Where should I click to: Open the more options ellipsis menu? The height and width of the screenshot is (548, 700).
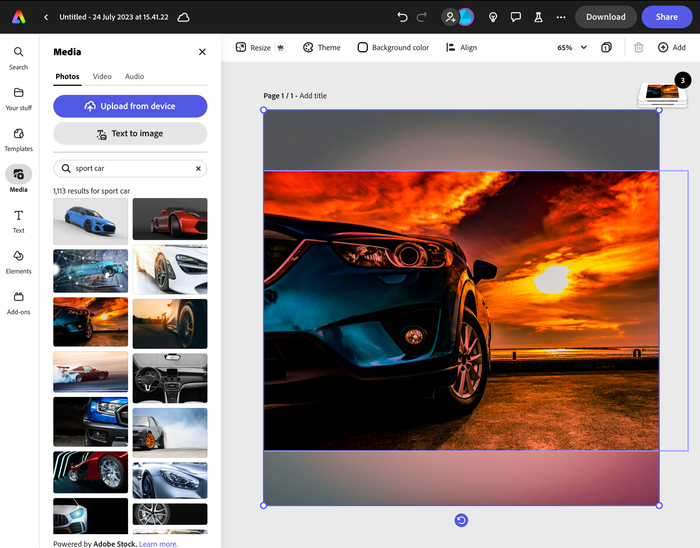(561, 17)
